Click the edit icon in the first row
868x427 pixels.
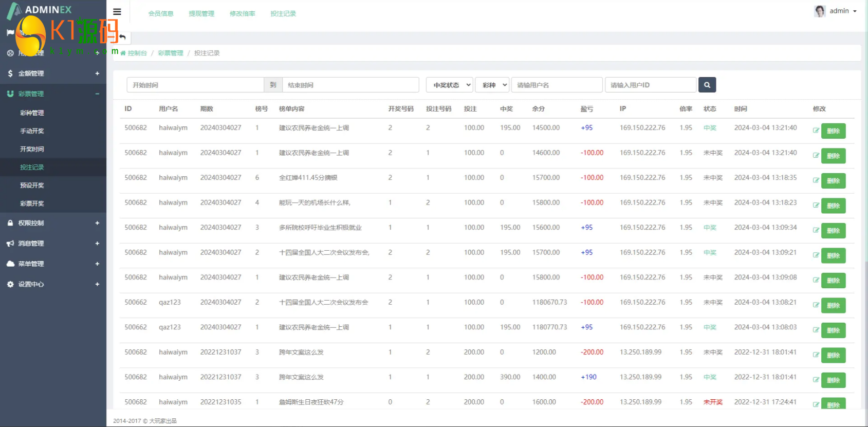(x=816, y=131)
